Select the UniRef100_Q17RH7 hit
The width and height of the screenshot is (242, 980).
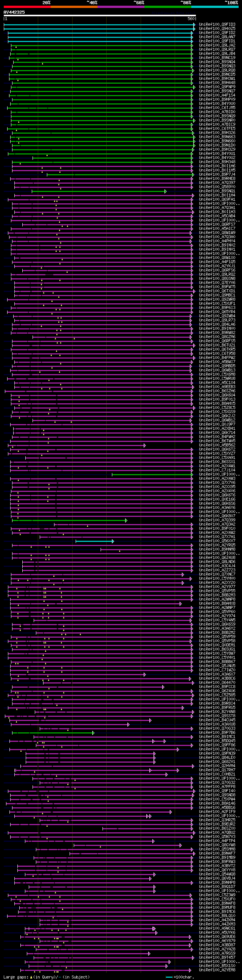217,770
